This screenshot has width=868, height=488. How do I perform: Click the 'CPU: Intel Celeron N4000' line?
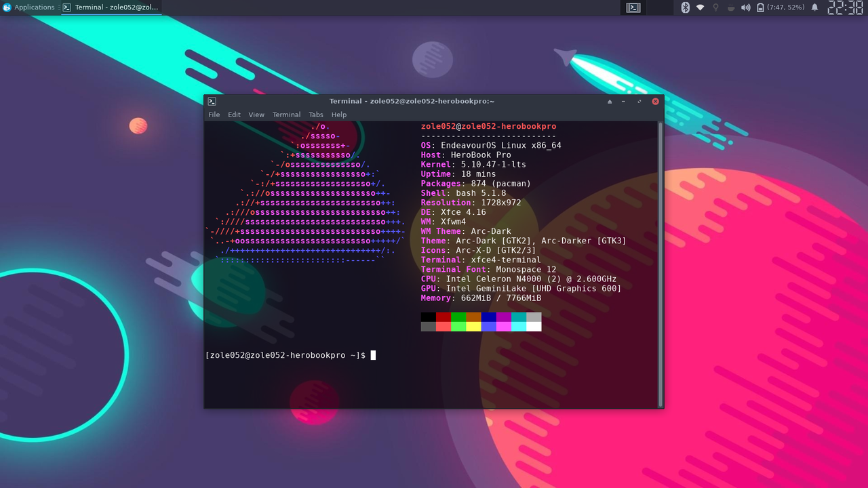pyautogui.click(x=519, y=279)
